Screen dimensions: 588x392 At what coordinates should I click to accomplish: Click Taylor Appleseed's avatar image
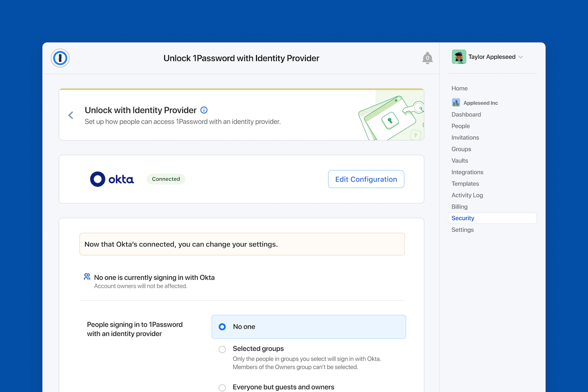pos(459,57)
